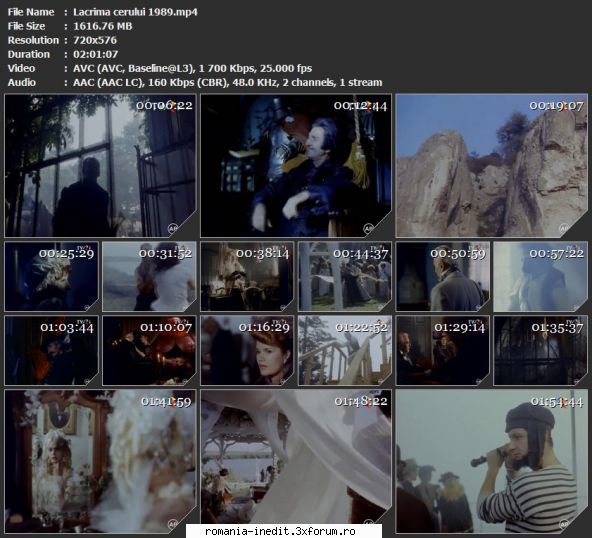This screenshot has height=538, width=592.
Task: Click the Audio label
Action: pos(22,82)
